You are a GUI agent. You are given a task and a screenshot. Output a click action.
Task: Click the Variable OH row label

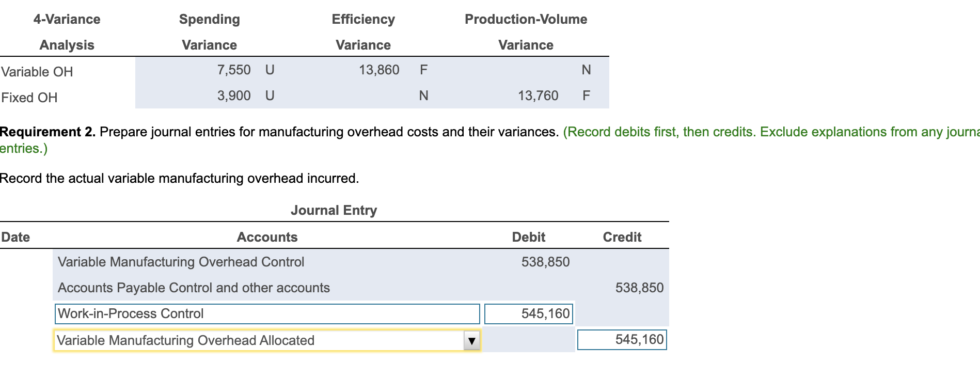pos(37,72)
